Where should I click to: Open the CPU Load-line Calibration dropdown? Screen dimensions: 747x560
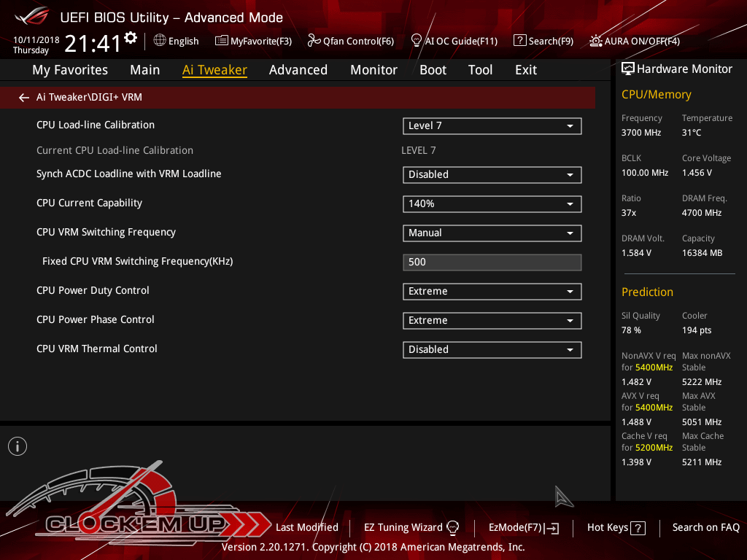point(492,126)
